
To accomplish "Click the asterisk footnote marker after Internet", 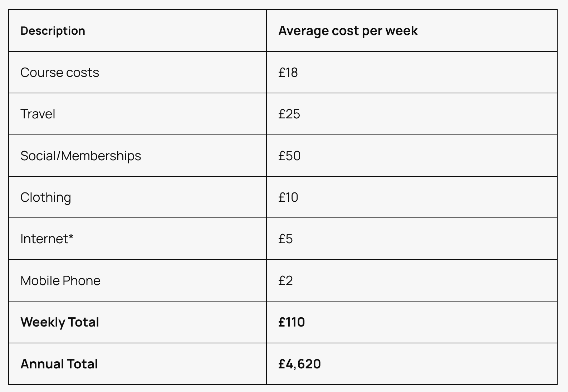I will point(71,237).
